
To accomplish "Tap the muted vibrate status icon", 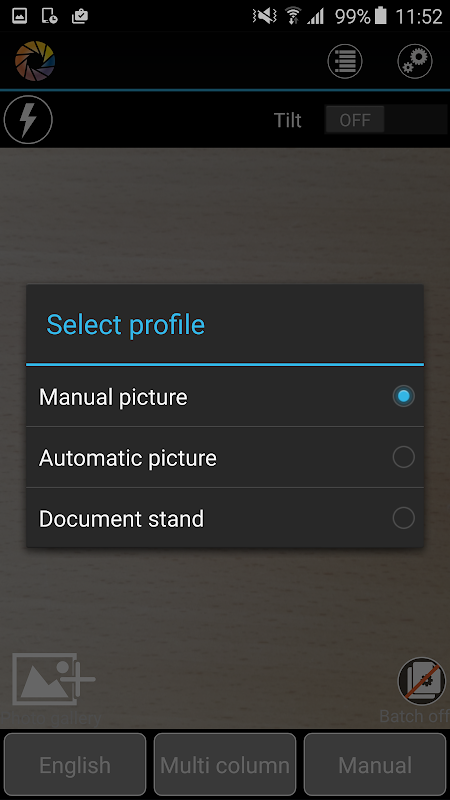I will [264, 16].
